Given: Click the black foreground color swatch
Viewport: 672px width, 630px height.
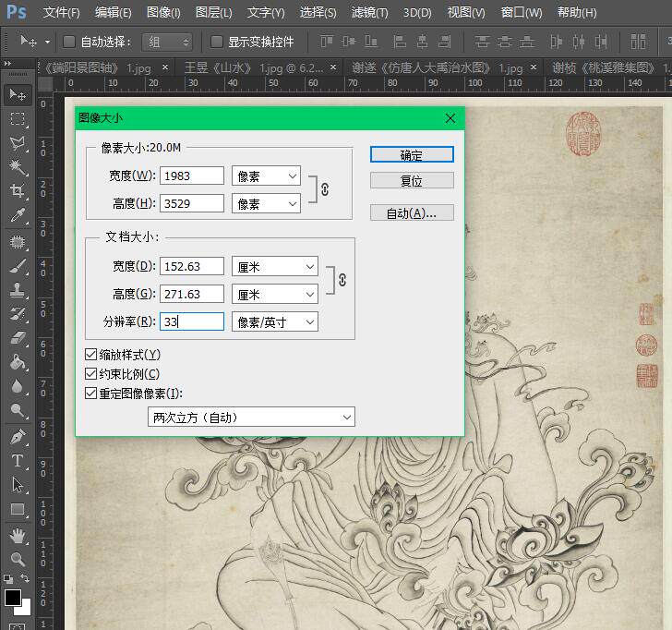Looking at the screenshot, I should pos(12,598).
